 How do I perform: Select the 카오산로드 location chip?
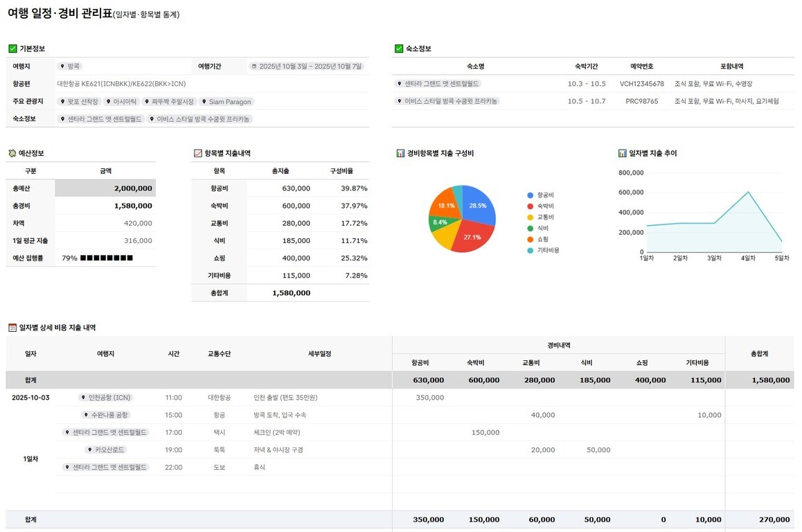[105, 450]
